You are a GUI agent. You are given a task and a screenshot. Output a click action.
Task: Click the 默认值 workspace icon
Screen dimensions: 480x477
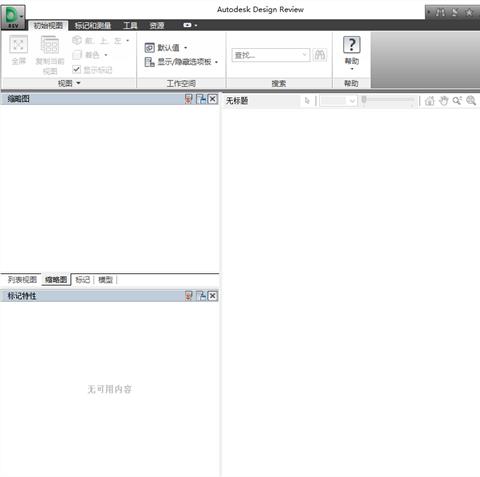[149, 48]
